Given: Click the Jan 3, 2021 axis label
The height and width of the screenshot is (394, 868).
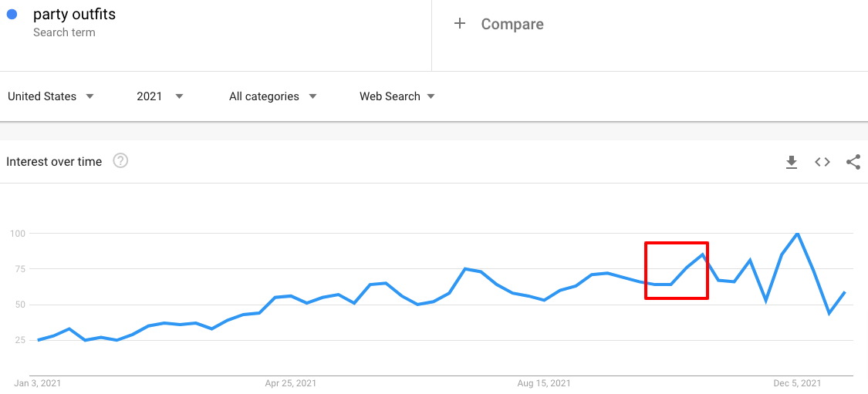Looking at the screenshot, I should pyautogui.click(x=38, y=383).
